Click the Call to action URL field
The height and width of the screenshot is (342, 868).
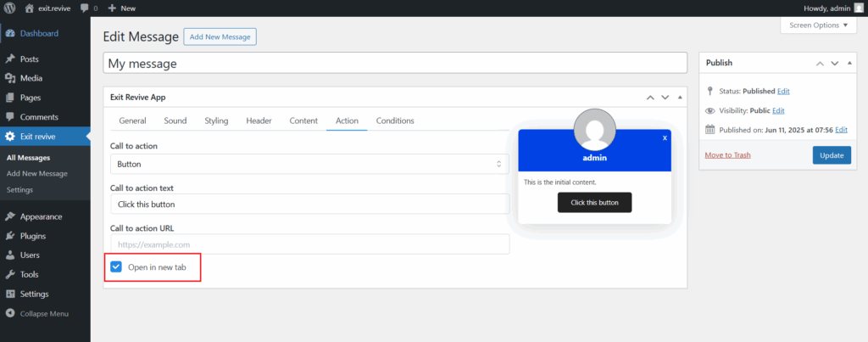[x=309, y=244]
